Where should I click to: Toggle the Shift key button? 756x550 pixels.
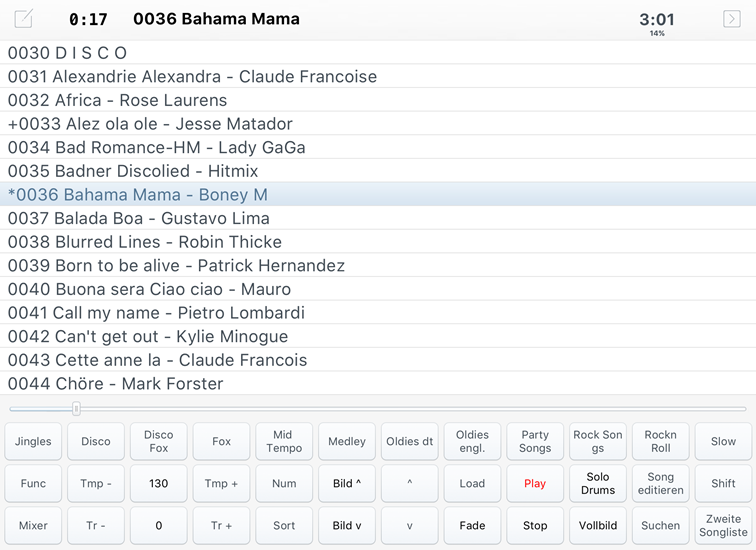pyautogui.click(x=723, y=483)
